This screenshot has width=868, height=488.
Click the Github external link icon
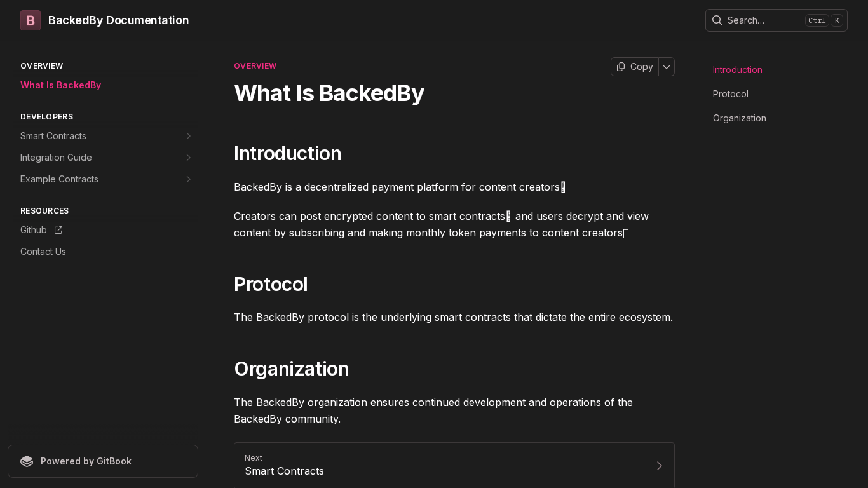[58, 230]
